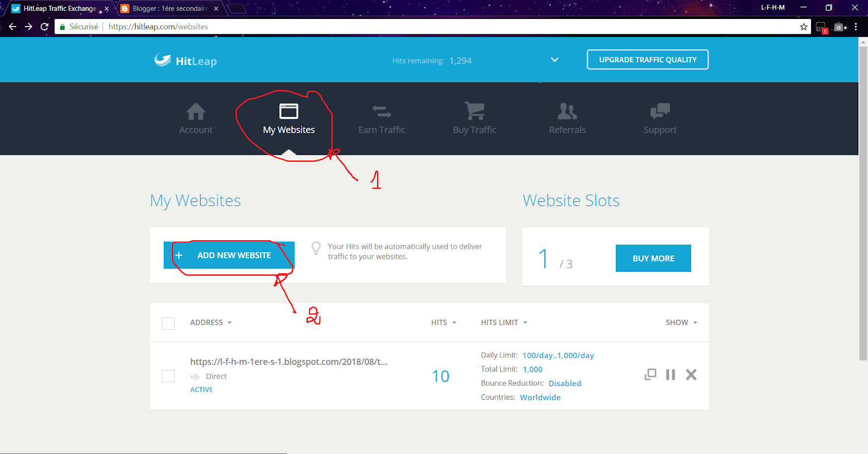Go back with the browser back arrow
The image size is (868, 454).
(x=12, y=27)
